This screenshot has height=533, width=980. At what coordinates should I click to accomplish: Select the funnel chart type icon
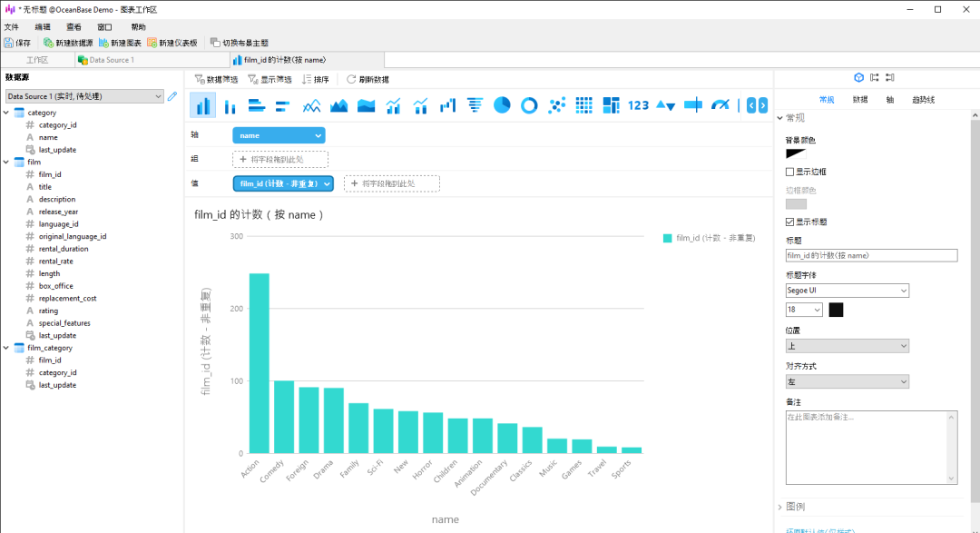(475, 105)
